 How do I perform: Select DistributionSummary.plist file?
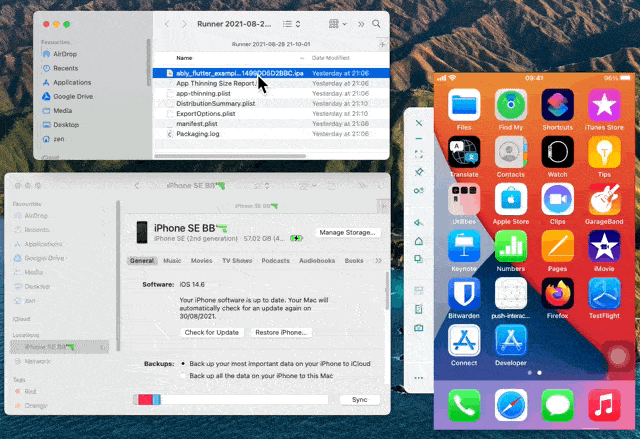(271, 103)
